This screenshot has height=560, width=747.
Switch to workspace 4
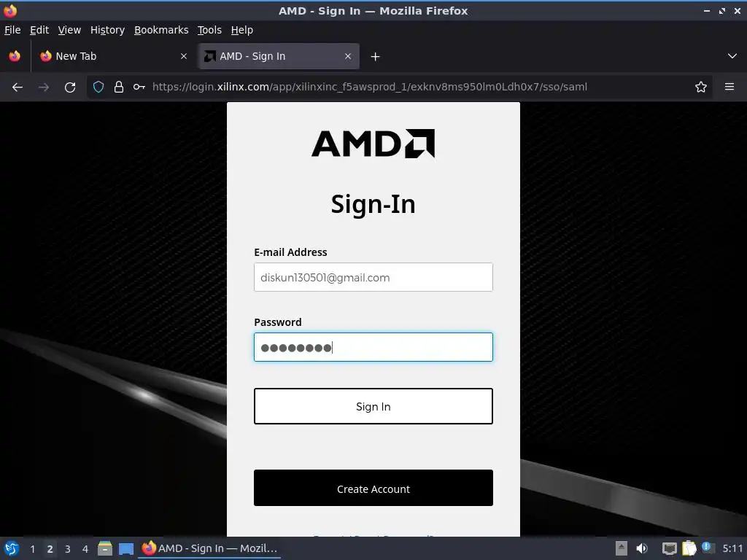[85, 549]
